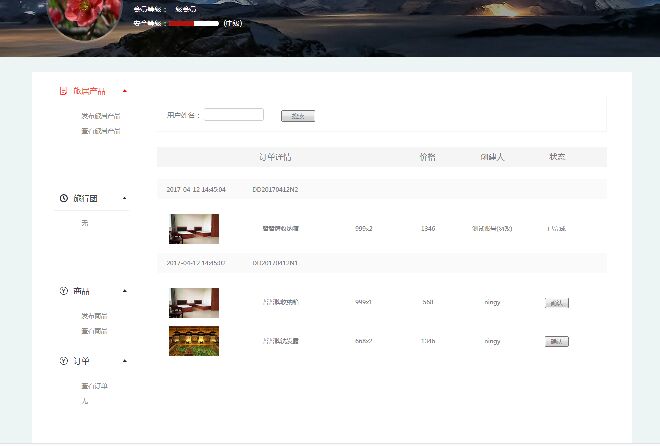Screen dimensions: 660x446
Task: Open the first link under hotel products
Action: tap(100, 116)
